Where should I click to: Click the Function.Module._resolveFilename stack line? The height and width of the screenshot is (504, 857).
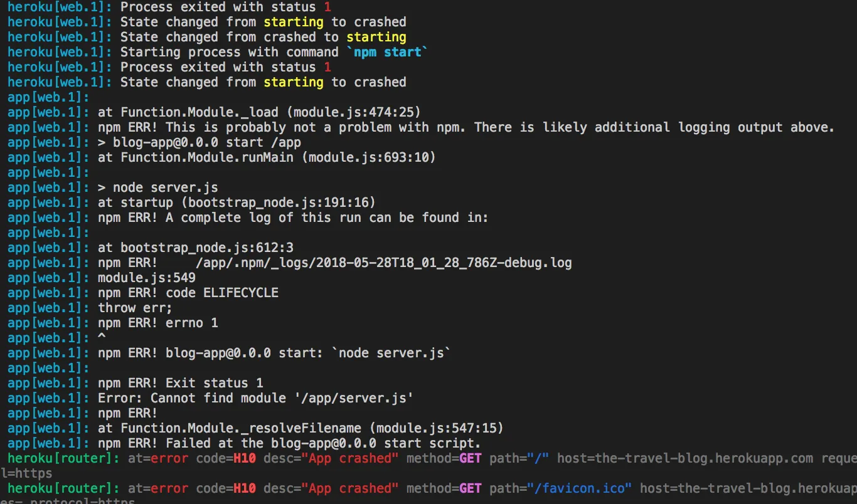(x=301, y=428)
